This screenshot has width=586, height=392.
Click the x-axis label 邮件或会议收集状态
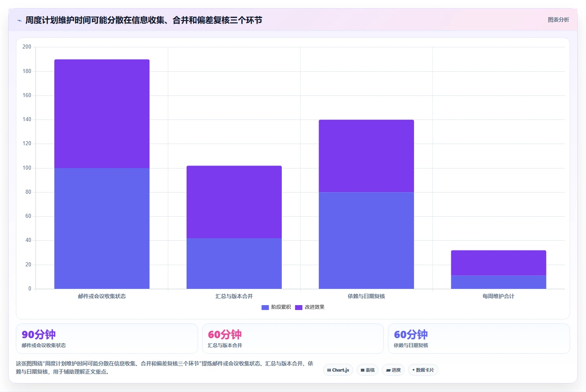coord(102,296)
